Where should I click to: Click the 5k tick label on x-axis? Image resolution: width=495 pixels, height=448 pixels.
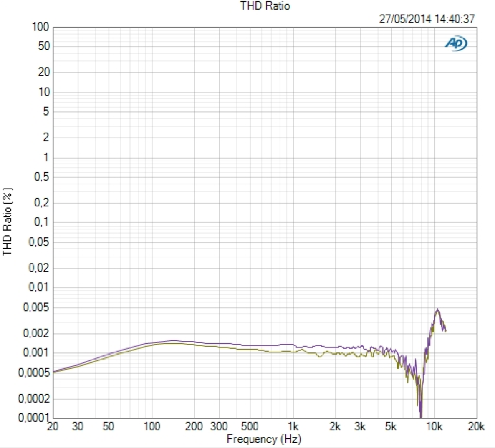point(391,427)
